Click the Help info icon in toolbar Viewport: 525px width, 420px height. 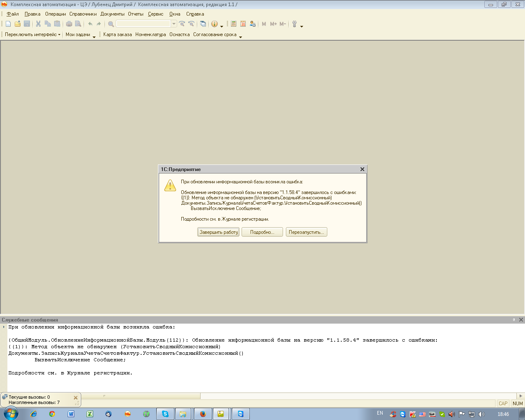215,24
